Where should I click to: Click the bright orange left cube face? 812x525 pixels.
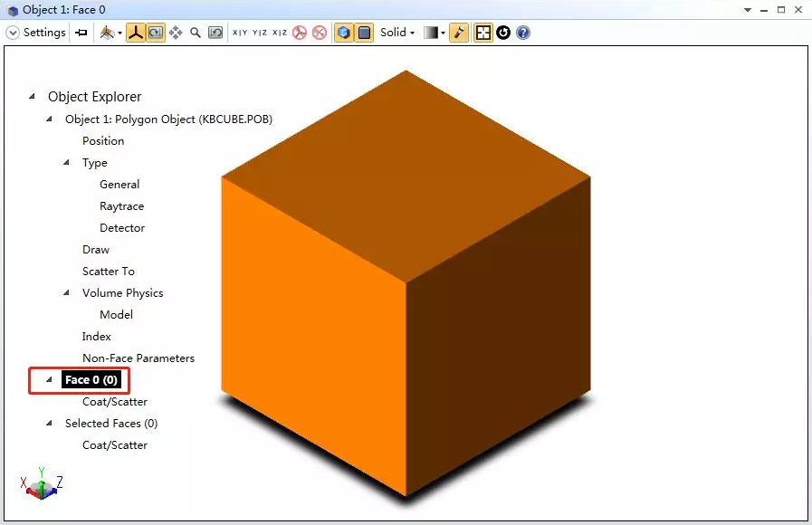pyautogui.click(x=313, y=337)
